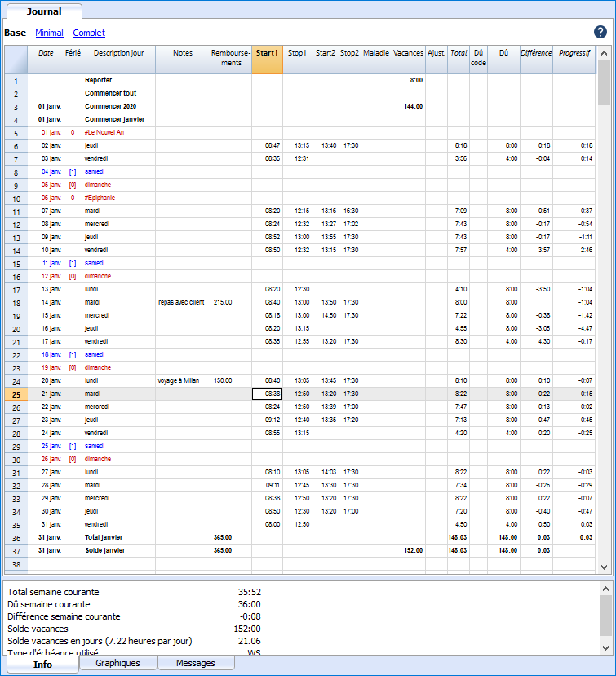Screen dimensions: 616x676
Task: Click the 'voyage à Milan' note cell
Action: 183,380
